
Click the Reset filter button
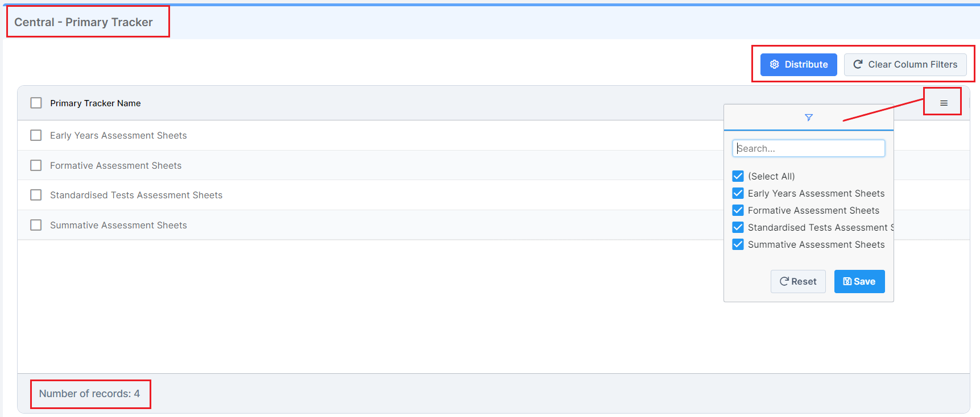tap(797, 282)
